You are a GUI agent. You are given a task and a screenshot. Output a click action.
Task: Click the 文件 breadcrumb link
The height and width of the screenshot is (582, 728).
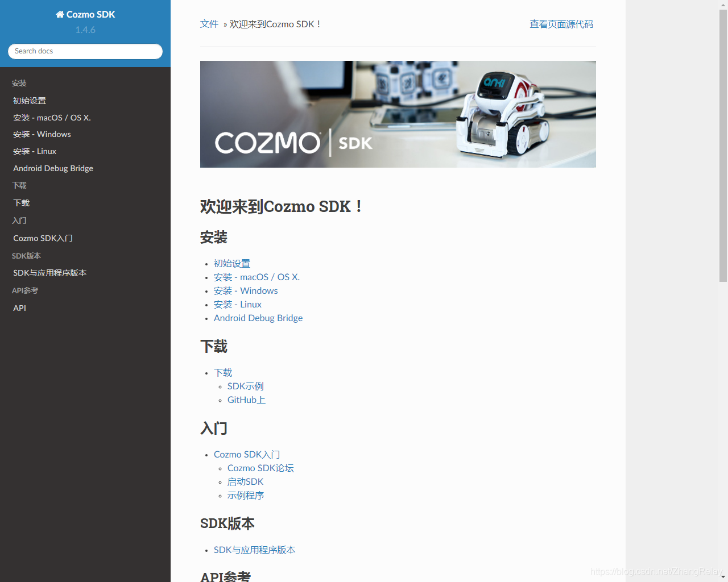[x=209, y=24]
